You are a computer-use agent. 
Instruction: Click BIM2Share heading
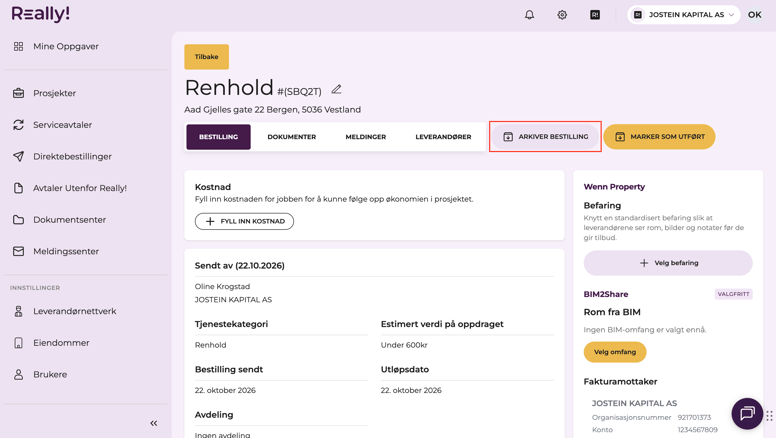(x=606, y=294)
